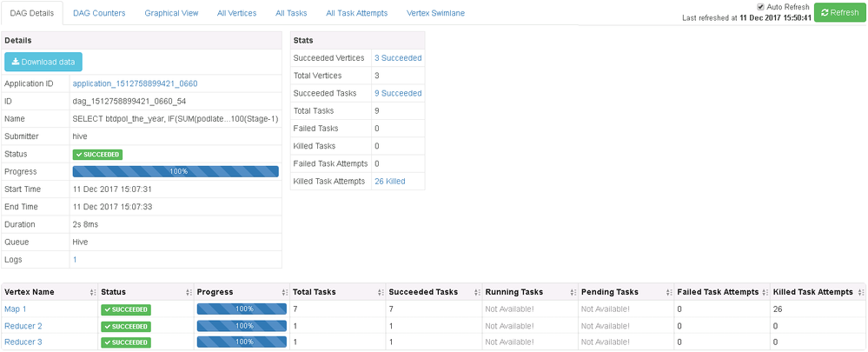
Task: Click the Progress column sort arrows
Action: (x=284, y=292)
